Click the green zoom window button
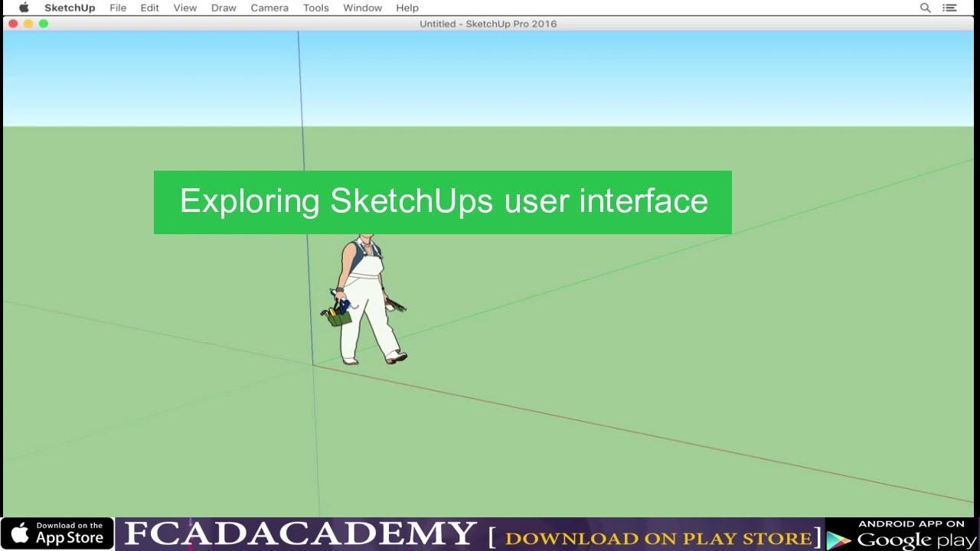 click(x=44, y=24)
